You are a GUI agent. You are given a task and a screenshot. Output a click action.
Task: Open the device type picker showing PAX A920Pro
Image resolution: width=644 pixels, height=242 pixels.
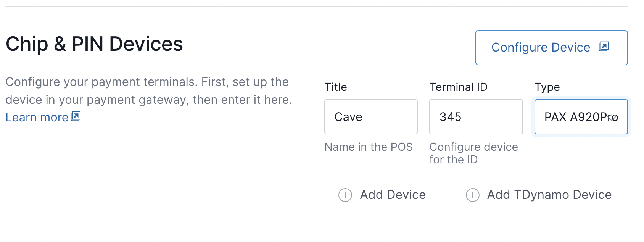pyautogui.click(x=580, y=117)
